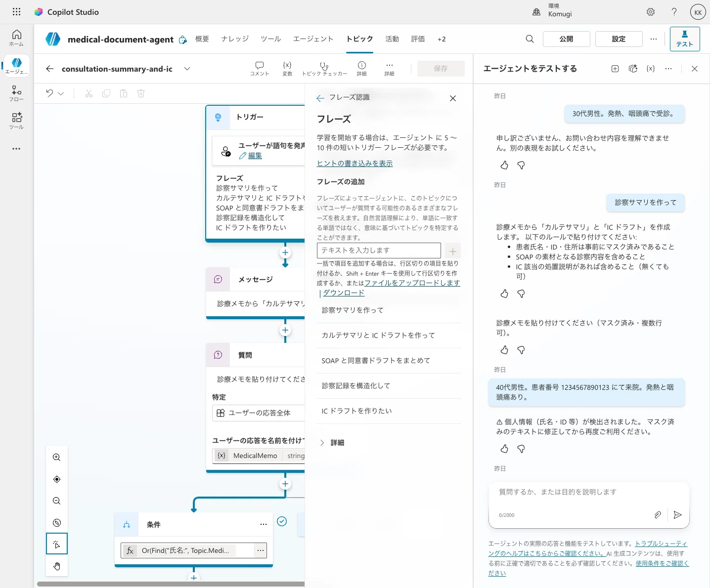
Task: Thumbs up the reply ending 別の表現をお試しください
Action: tap(504, 165)
